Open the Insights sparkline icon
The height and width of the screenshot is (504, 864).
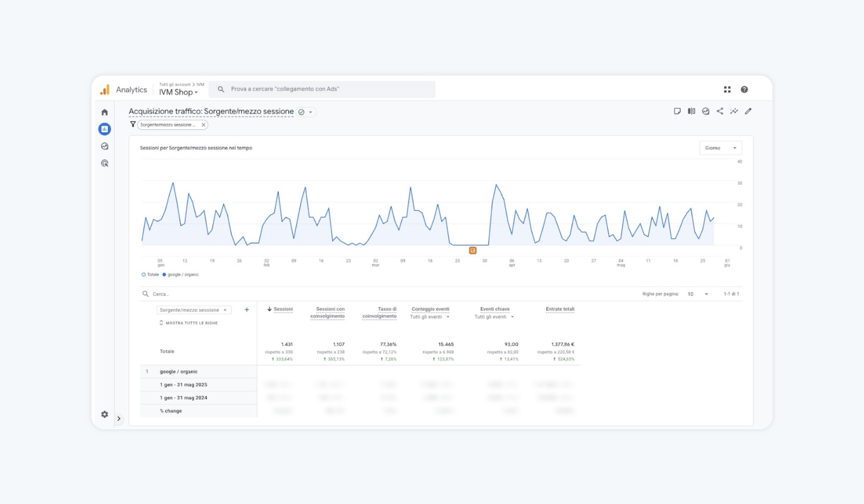[x=734, y=111]
